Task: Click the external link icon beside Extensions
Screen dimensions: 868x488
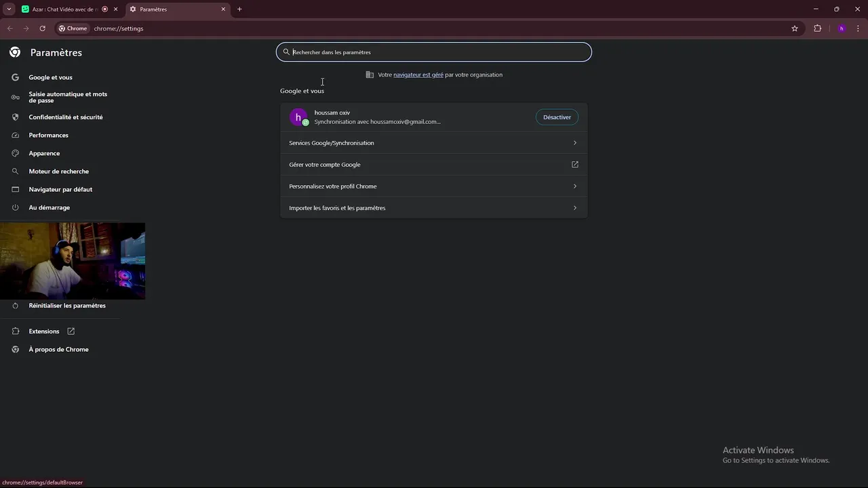Action: 71,331
